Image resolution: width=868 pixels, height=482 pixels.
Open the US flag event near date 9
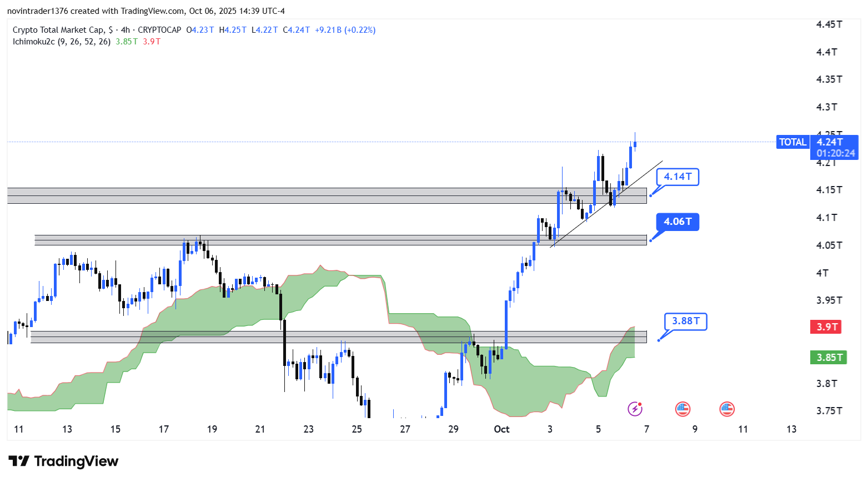(683, 409)
